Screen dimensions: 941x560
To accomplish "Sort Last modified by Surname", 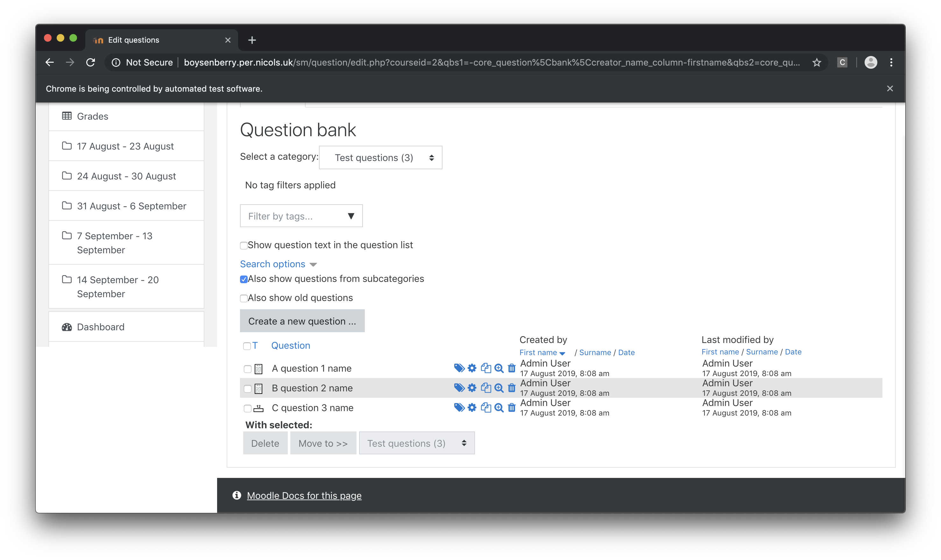I will tap(762, 352).
